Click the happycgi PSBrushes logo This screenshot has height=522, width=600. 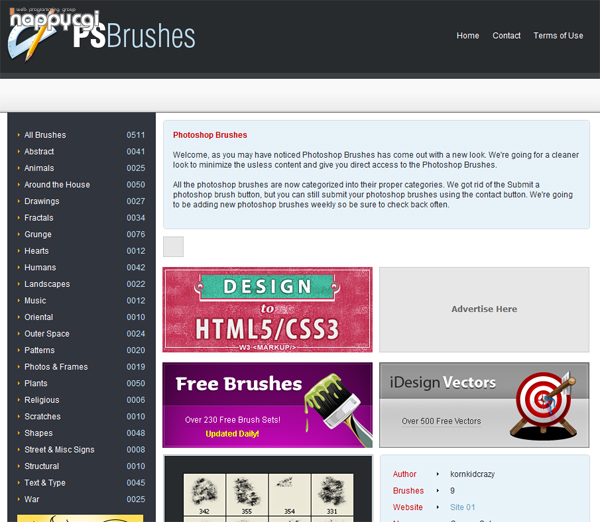pos(101,34)
